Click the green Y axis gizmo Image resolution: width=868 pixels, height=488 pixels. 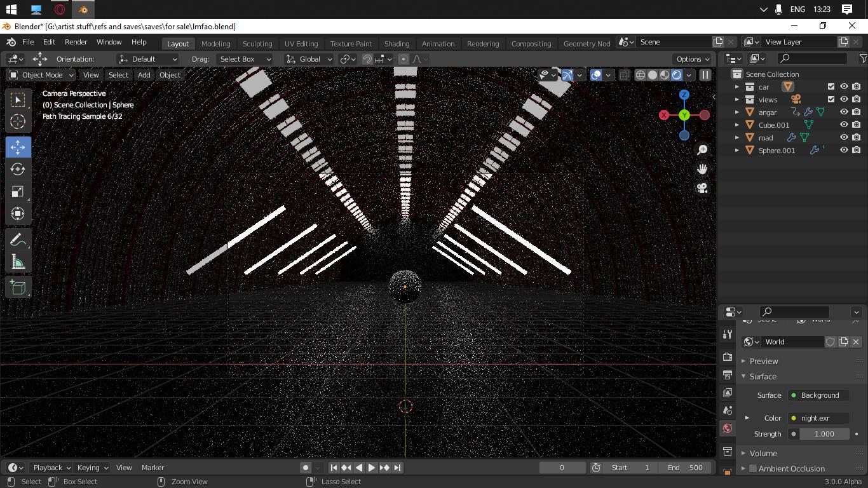click(x=684, y=115)
